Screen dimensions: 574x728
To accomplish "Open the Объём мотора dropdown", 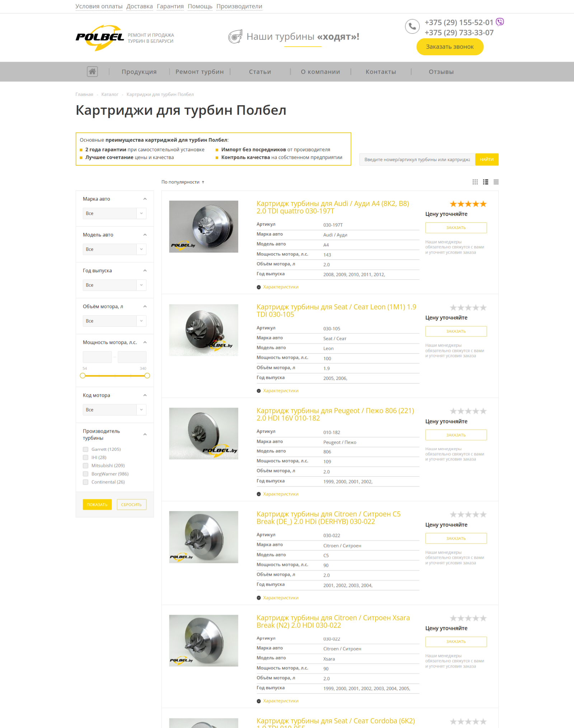I will coord(114,321).
